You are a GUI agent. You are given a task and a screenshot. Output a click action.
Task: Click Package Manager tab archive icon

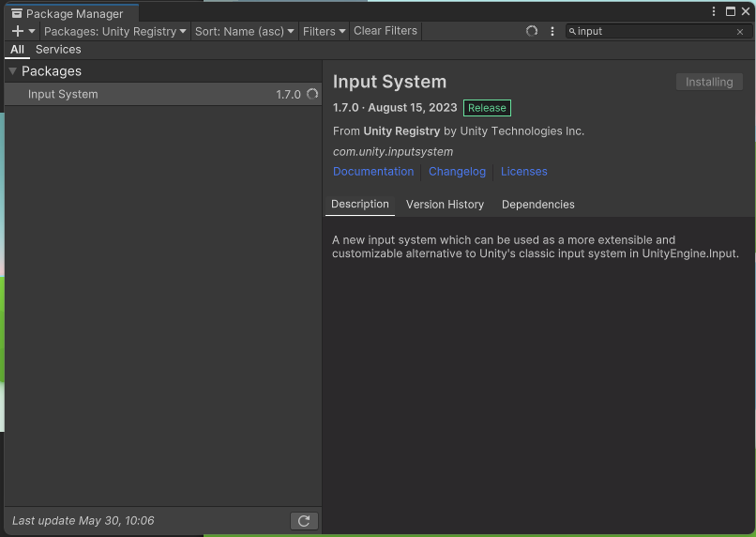[17, 13]
